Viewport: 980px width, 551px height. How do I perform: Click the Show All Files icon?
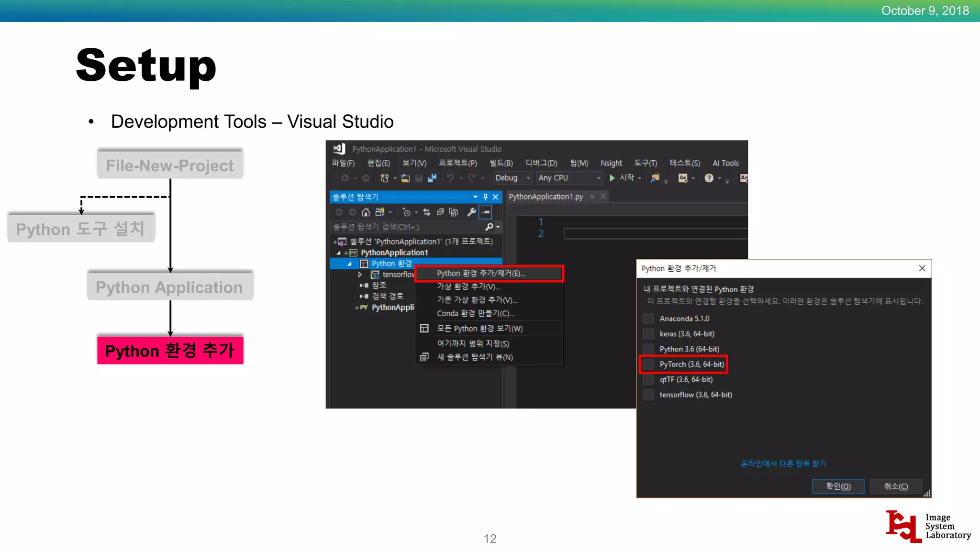point(454,212)
